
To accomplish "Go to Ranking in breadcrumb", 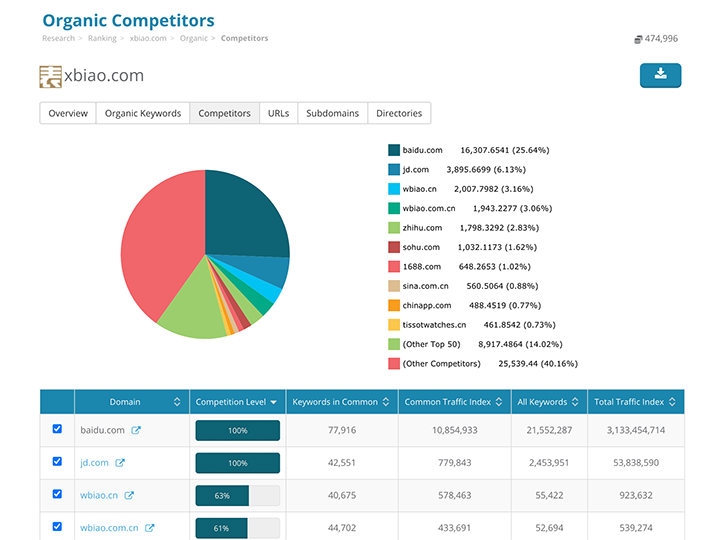I will click(102, 38).
